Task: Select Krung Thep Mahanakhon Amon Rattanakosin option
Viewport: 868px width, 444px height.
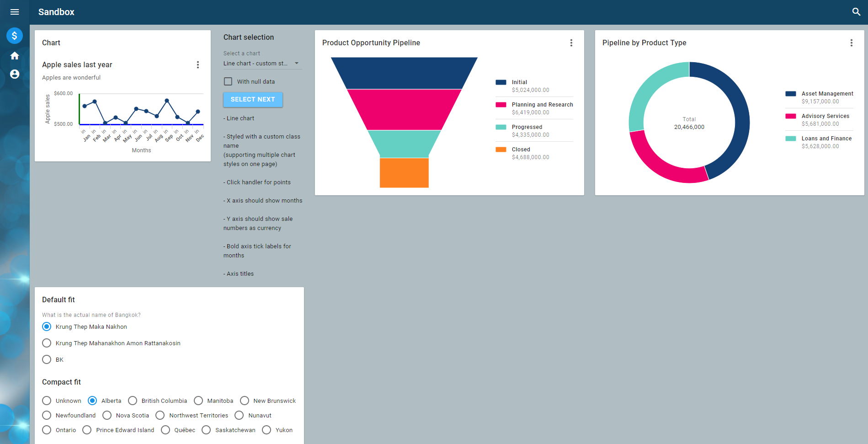Action: point(46,343)
